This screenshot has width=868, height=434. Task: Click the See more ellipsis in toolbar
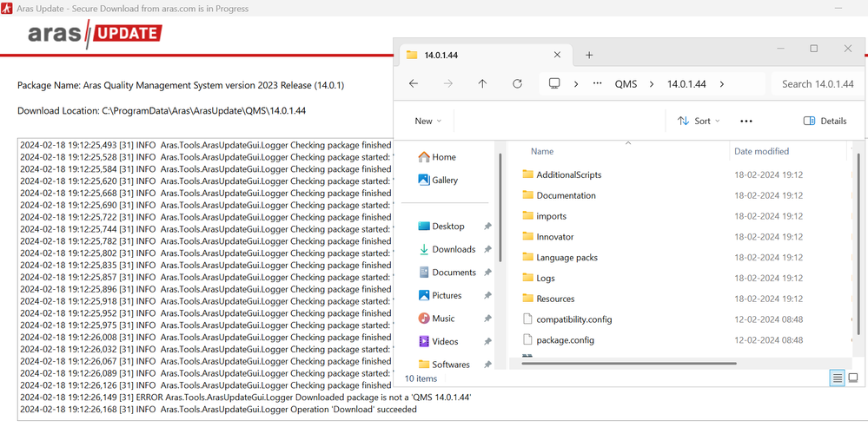pos(745,122)
